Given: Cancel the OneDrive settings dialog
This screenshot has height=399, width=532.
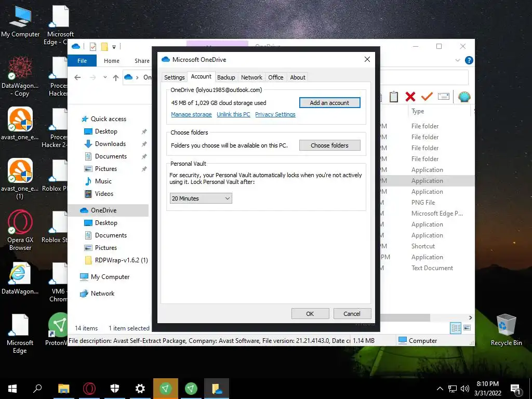Looking at the screenshot, I should click(352, 314).
